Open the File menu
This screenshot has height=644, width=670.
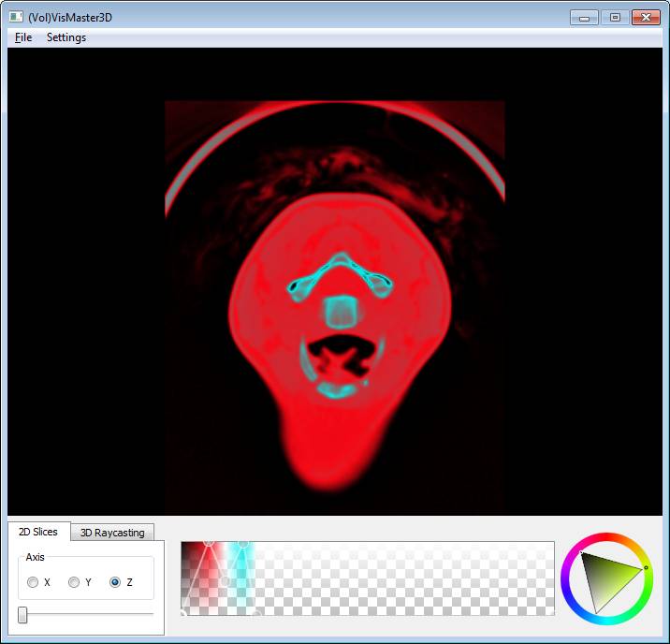click(23, 37)
